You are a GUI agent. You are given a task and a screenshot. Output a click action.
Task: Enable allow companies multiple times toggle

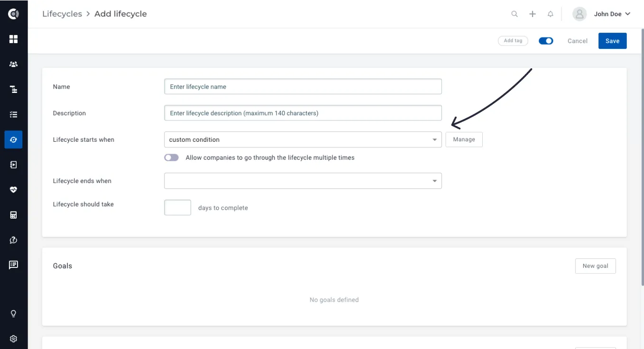(172, 157)
